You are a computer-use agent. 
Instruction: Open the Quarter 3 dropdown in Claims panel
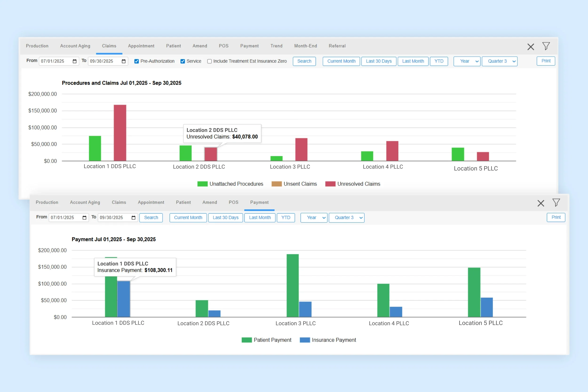[499, 62]
